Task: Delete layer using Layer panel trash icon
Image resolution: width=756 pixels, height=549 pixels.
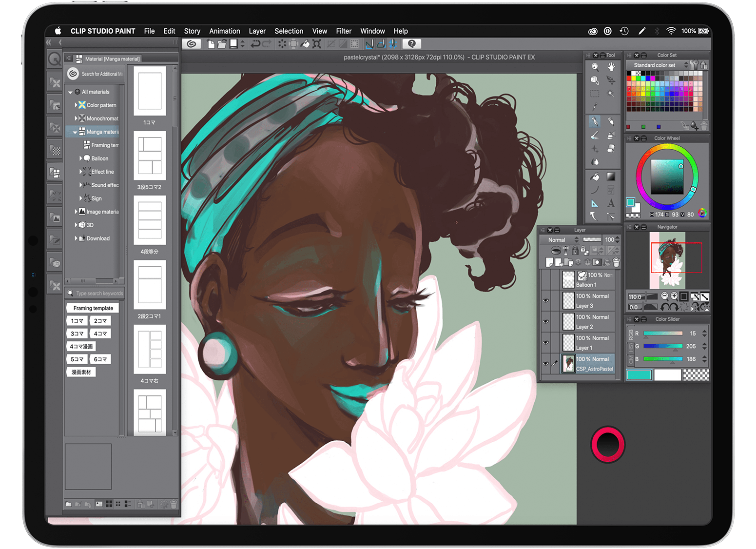Action: (x=616, y=262)
